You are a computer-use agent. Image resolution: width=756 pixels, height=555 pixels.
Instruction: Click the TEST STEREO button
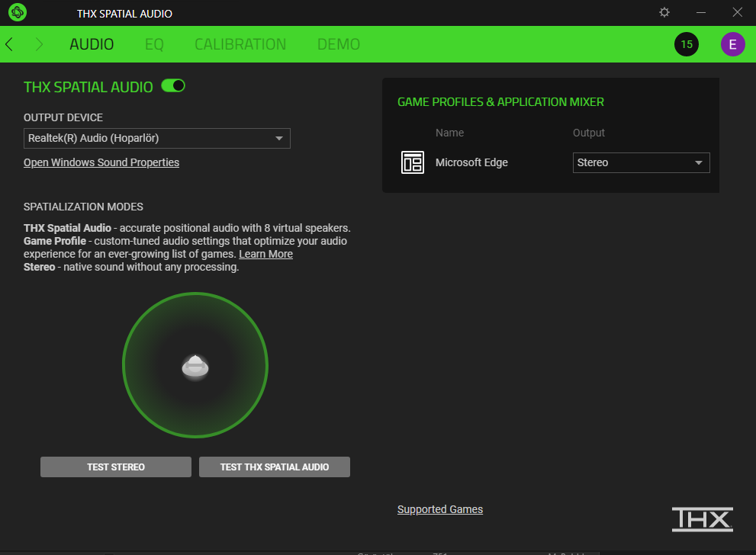[x=116, y=467]
